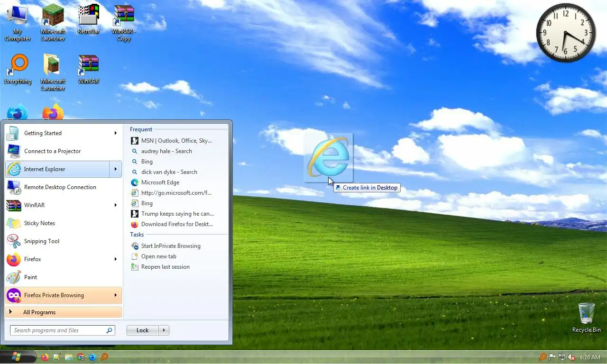
Task: Open Chrome from the taskbar
Action: coord(81,357)
